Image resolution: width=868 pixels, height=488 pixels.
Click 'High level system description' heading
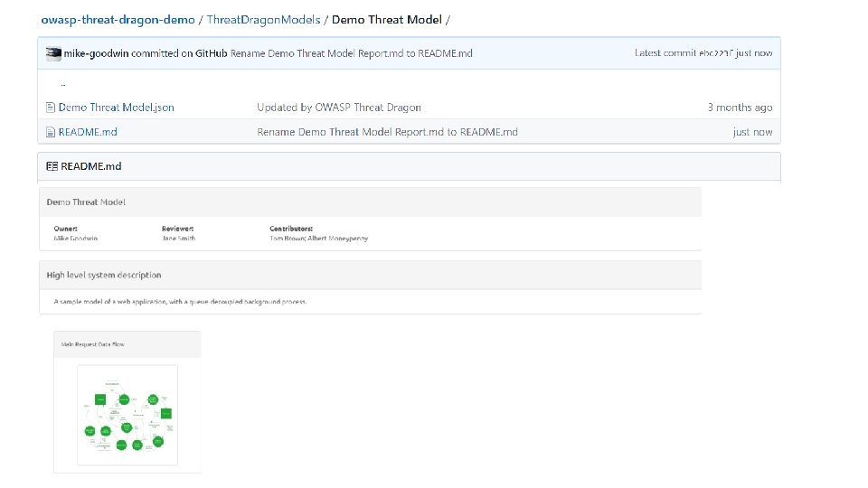103,275
